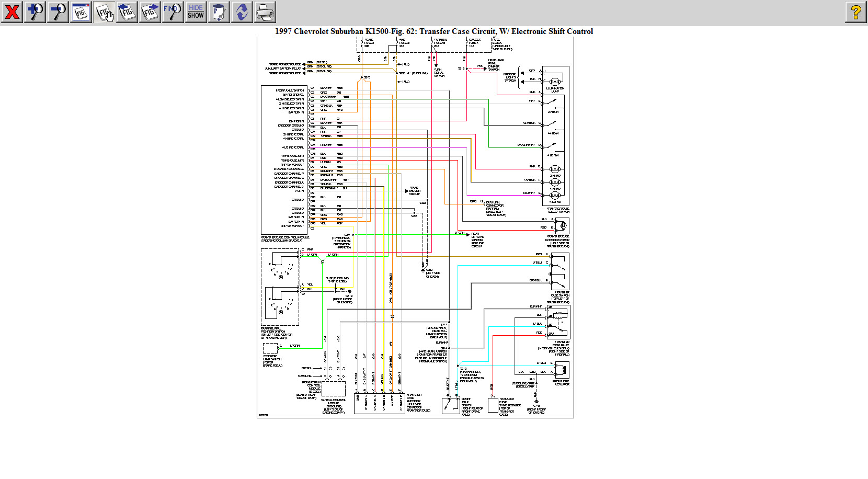
Task: Click the Transfer Case Relay component
Action: click(x=558, y=322)
